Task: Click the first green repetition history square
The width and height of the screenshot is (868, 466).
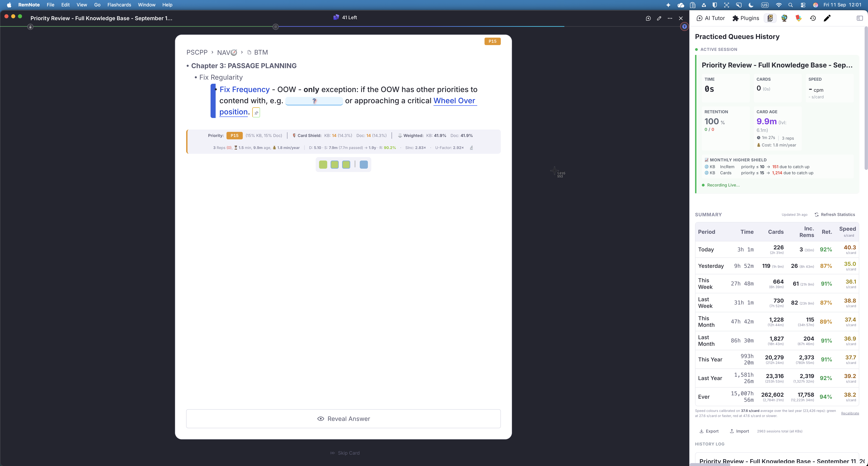Action: point(323,164)
